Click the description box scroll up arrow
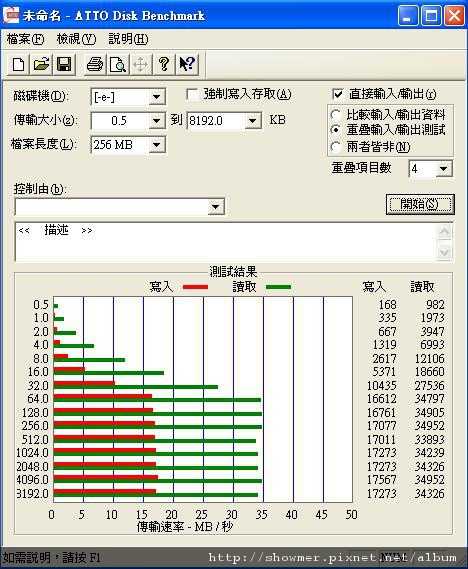 [445, 232]
